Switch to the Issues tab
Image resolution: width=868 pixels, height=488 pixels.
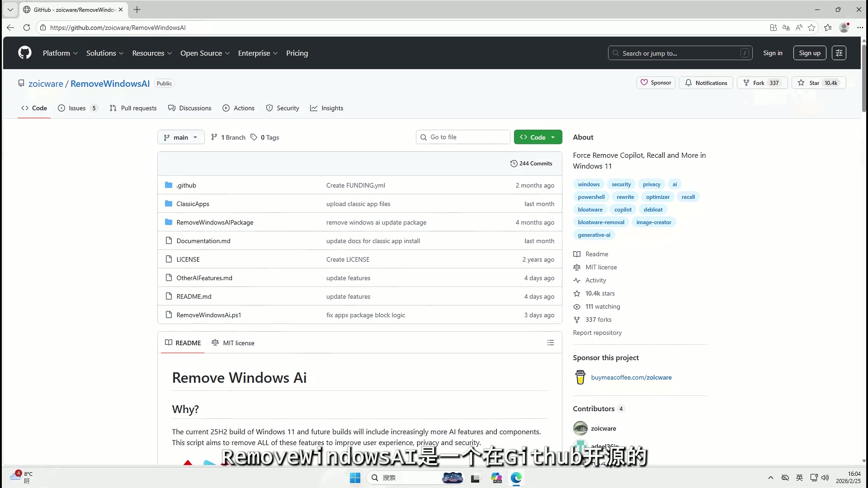coord(77,108)
